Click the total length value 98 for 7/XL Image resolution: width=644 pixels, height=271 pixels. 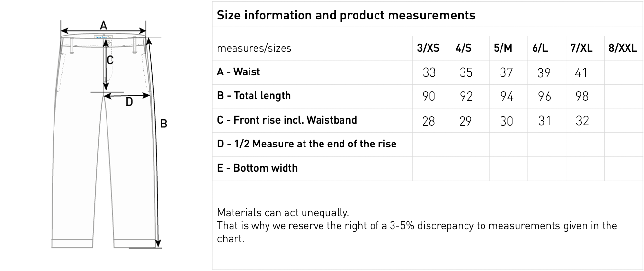tap(582, 96)
